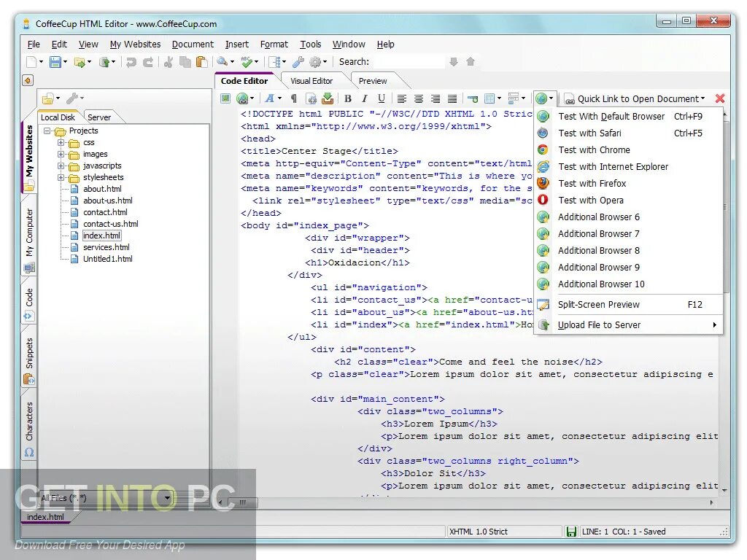The width and height of the screenshot is (747, 560).
Task: Toggle Align right option
Action: click(x=436, y=98)
